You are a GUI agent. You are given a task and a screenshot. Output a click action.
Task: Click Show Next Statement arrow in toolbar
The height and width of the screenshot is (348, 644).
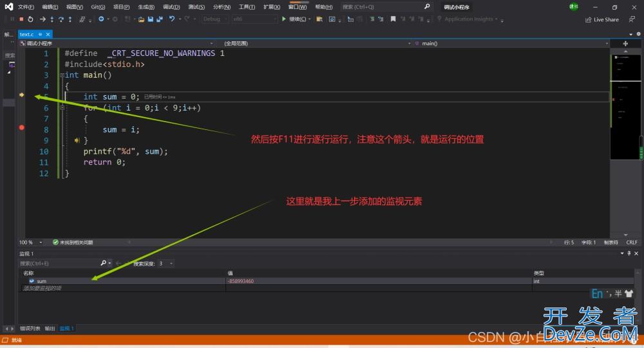[43, 19]
